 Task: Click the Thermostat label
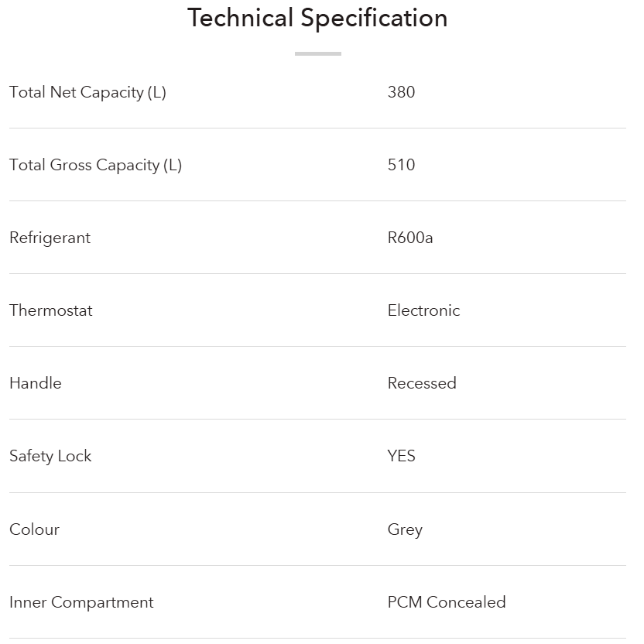pos(50,310)
